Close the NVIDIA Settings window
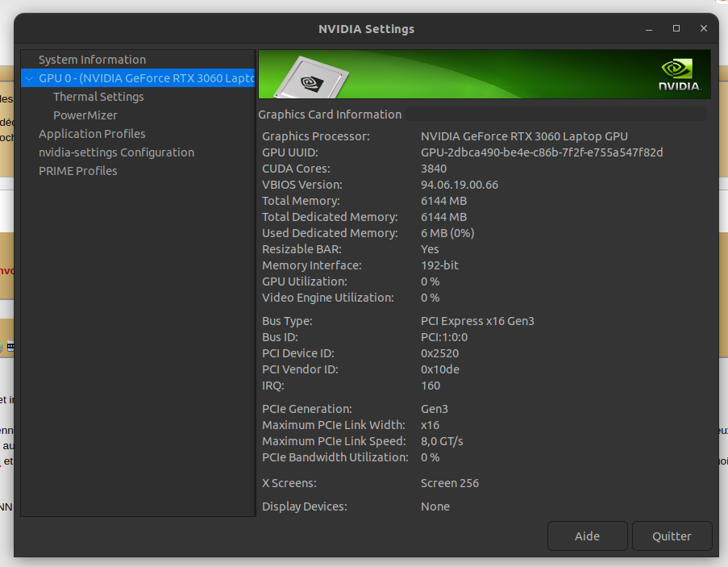The height and width of the screenshot is (567, 728). point(704,29)
